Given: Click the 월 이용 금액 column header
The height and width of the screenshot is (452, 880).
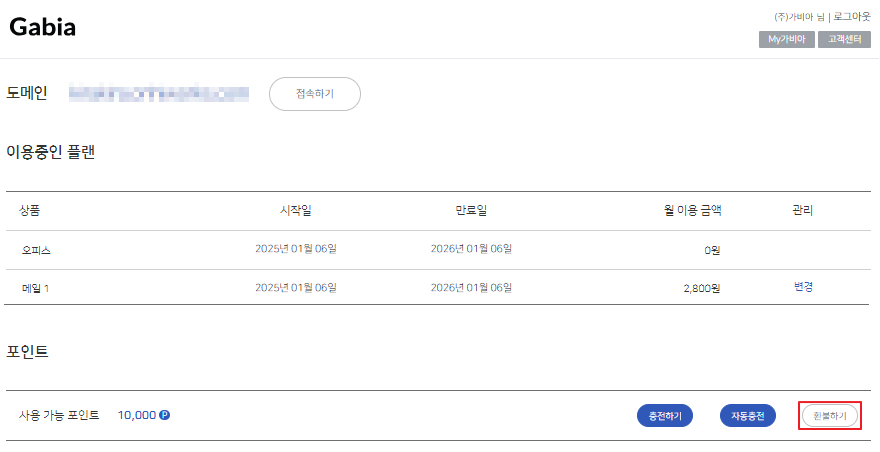Looking at the screenshot, I should point(692,210).
